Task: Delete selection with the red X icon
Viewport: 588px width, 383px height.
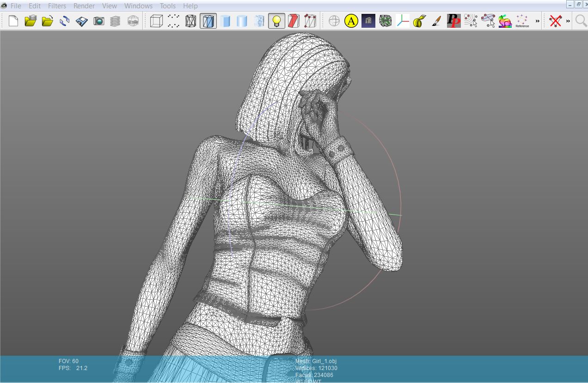Action: tap(555, 21)
